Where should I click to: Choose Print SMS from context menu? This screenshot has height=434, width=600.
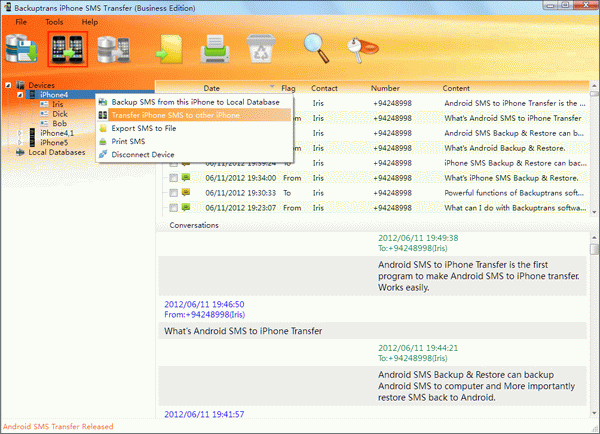194,141
